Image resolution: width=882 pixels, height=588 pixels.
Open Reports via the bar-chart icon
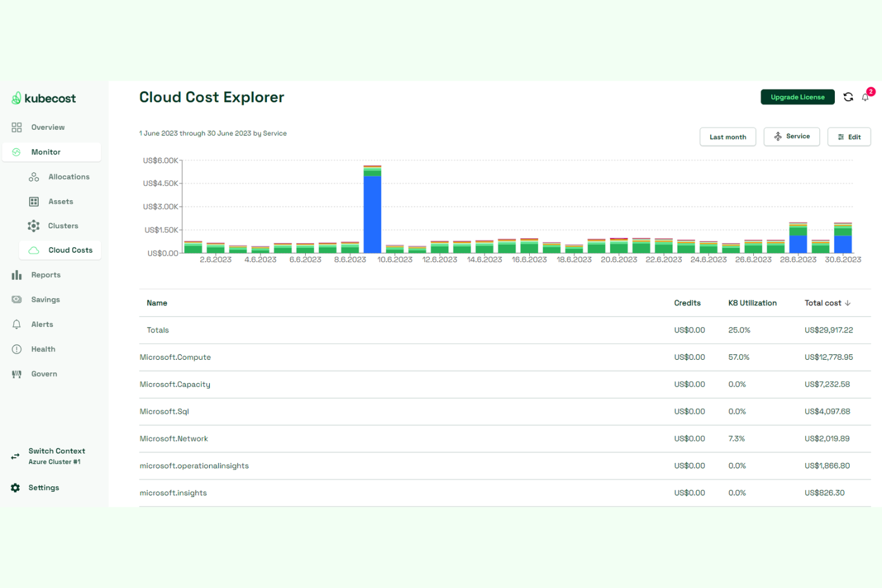(x=16, y=275)
